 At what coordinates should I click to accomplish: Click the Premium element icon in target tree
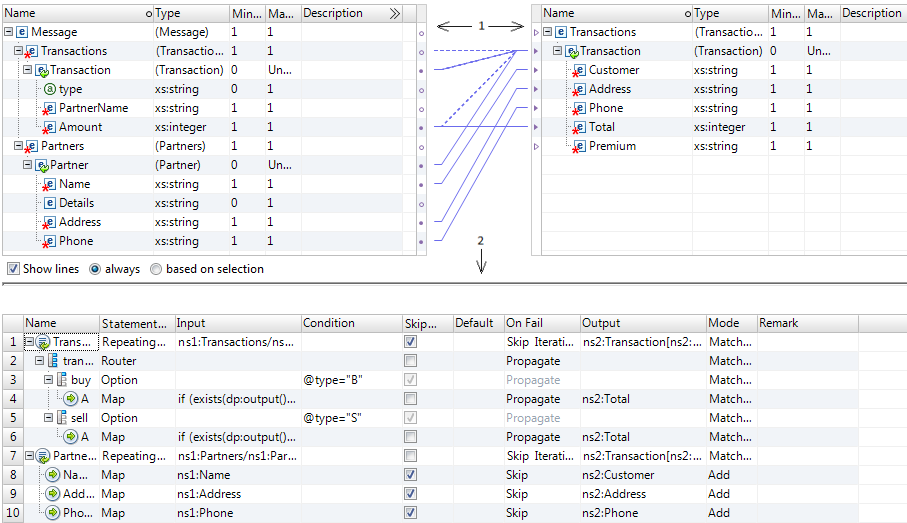click(579, 146)
